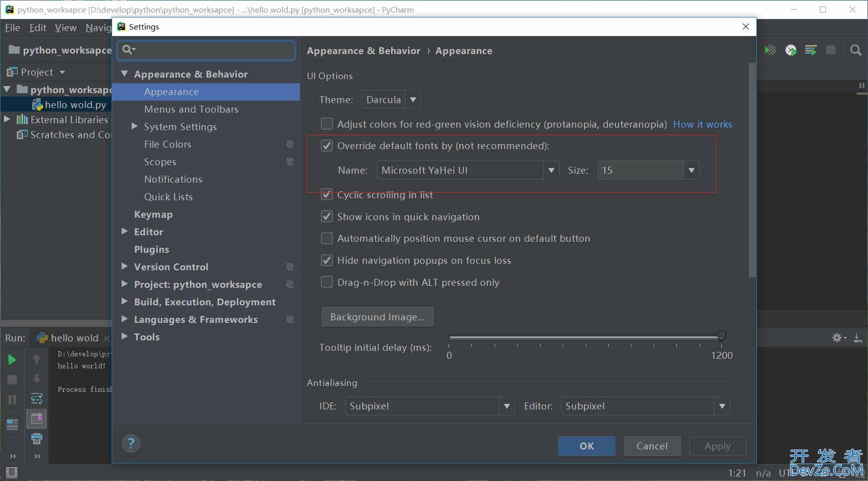Image resolution: width=868 pixels, height=481 pixels.
Task: Open the How it works link
Action: click(x=702, y=124)
